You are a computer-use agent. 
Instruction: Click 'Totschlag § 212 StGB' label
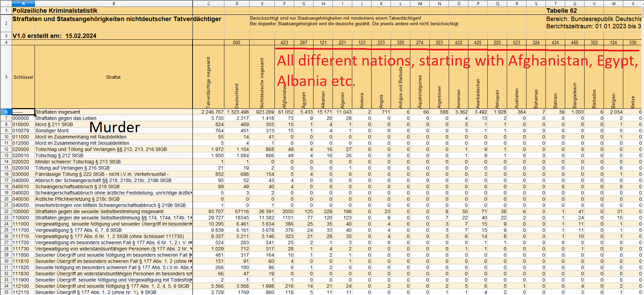point(59,155)
